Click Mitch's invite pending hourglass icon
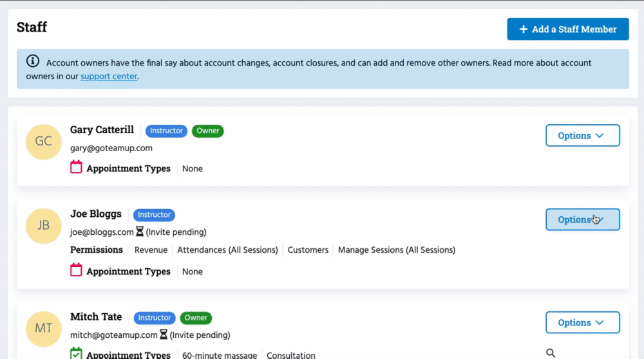Viewport: 644px width, 359px height. pos(164,335)
